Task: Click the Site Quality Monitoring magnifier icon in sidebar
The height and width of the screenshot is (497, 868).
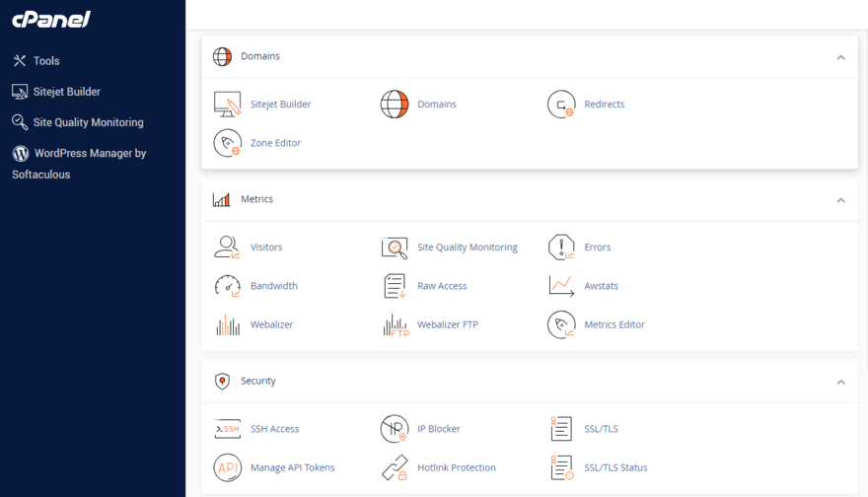Action: pyautogui.click(x=20, y=122)
